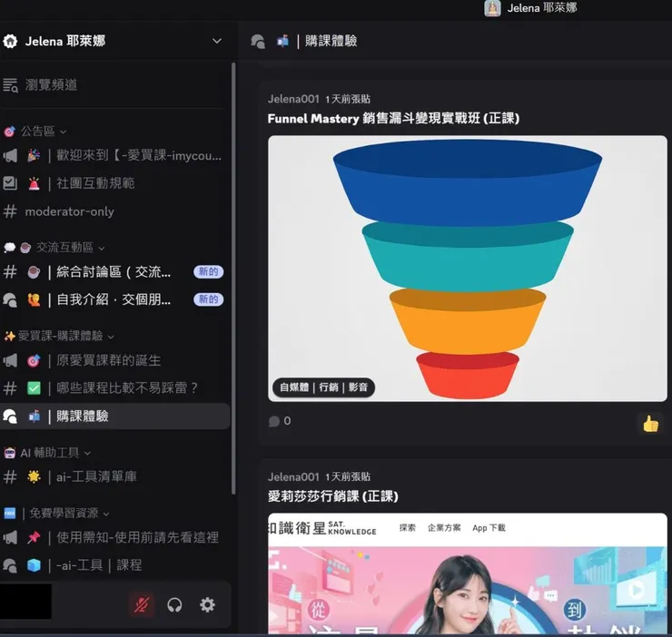
Task: Click Jelena001 author above Funnel Mastery post
Action: 293,99
